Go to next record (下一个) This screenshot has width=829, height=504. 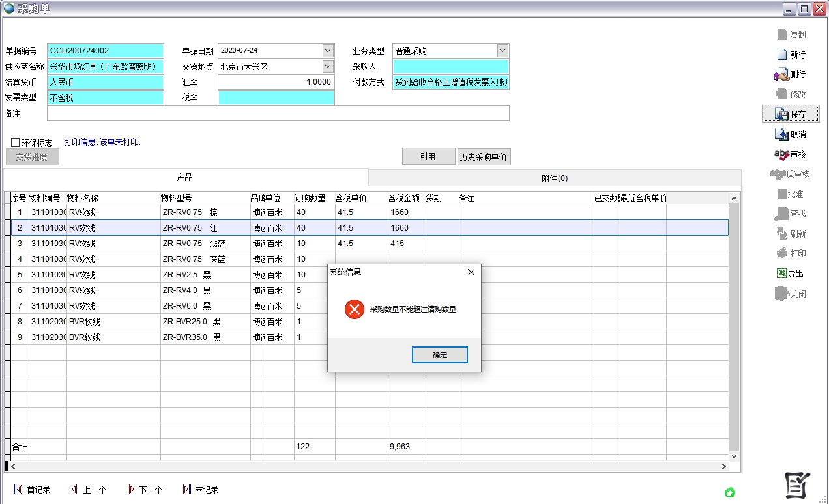(x=131, y=490)
